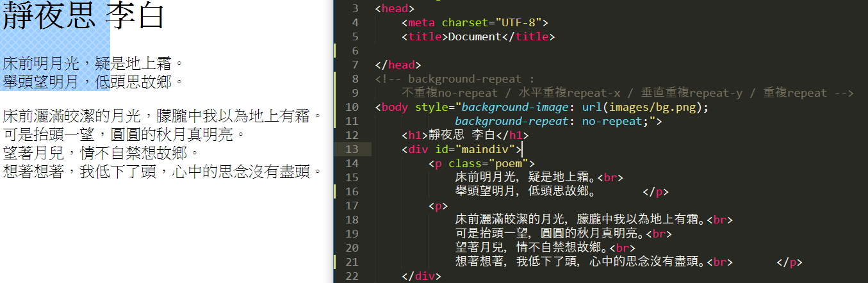Click the title tag containing Document
The height and width of the screenshot is (283, 868).
tap(477, 36)
